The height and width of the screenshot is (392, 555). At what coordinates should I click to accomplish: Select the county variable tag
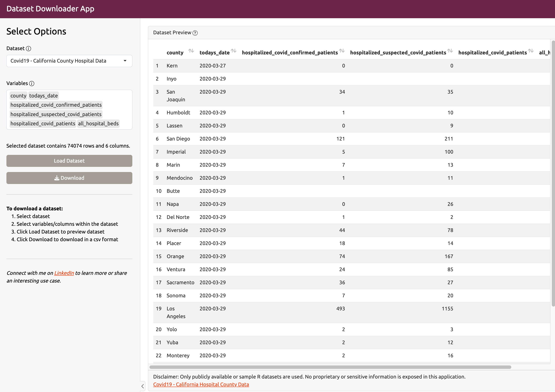point(18,96)
